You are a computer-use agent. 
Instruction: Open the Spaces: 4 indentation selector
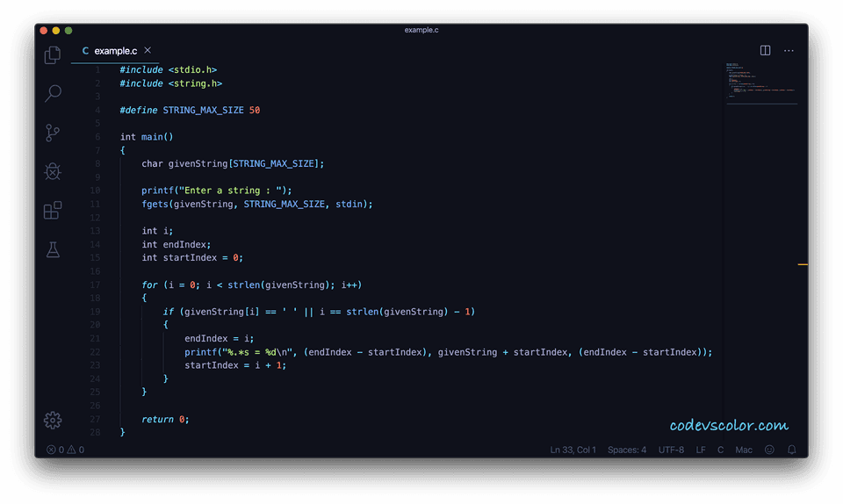[x=626, y=450]
